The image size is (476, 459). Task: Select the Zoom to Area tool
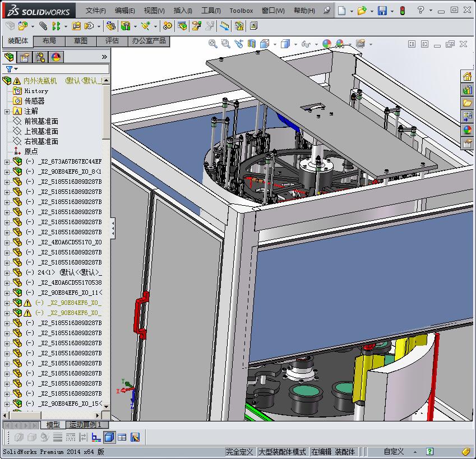(x=225, y=44)
